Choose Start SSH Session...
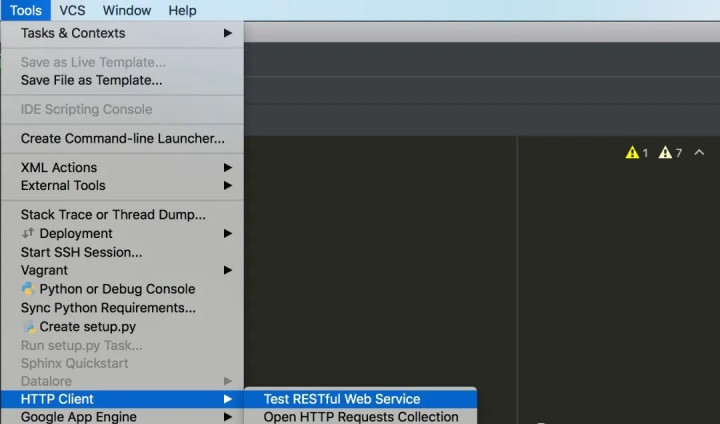Image resolution: width=720 pixels, height=424 pixels. (x=122, y=252)
